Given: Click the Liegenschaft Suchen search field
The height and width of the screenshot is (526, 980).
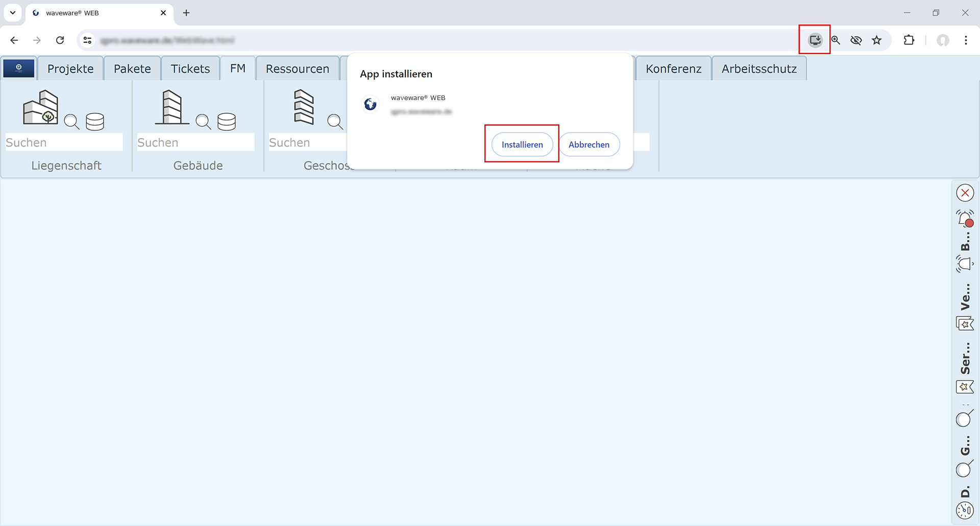Looking at the screenshot, I should point(64,142).
